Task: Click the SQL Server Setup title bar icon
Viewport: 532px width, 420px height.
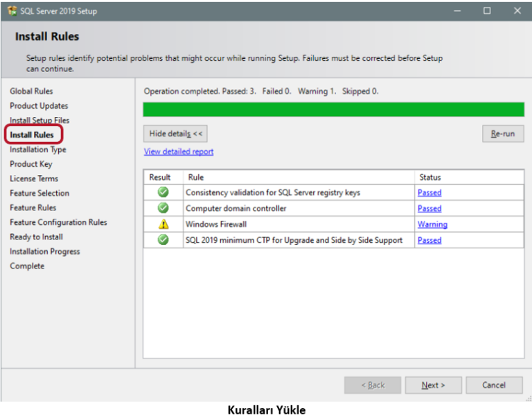Action: (x=12, y=11)
